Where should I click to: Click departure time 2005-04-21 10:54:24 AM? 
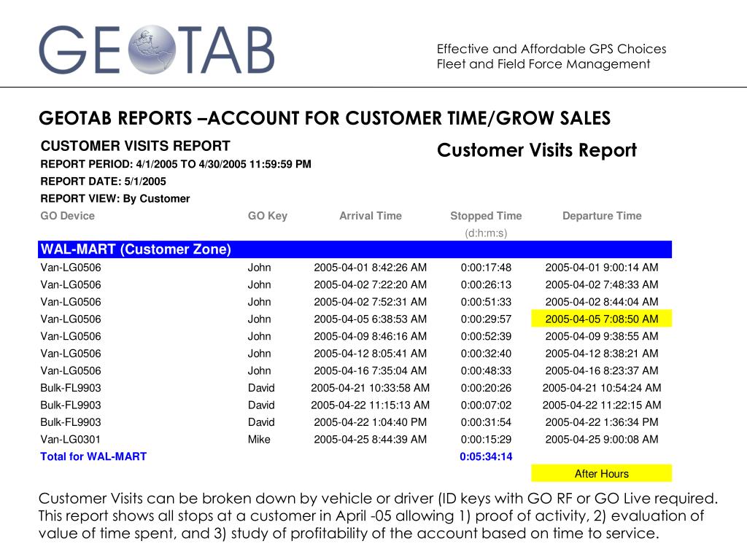click(x=602, y=388)
